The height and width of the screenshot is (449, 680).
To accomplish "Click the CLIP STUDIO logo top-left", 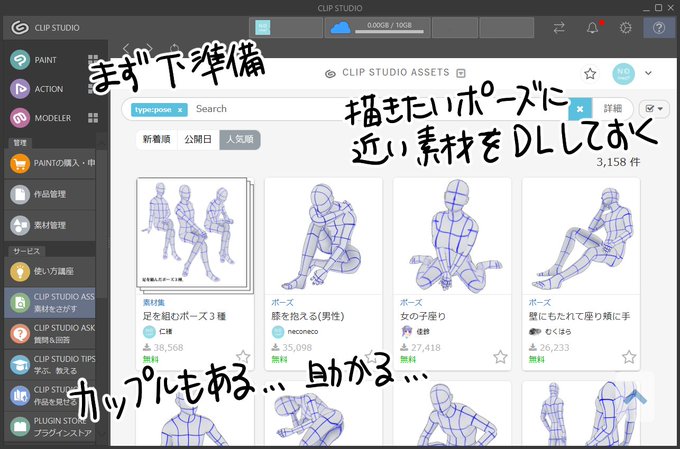I will click(x=20, y=27).
